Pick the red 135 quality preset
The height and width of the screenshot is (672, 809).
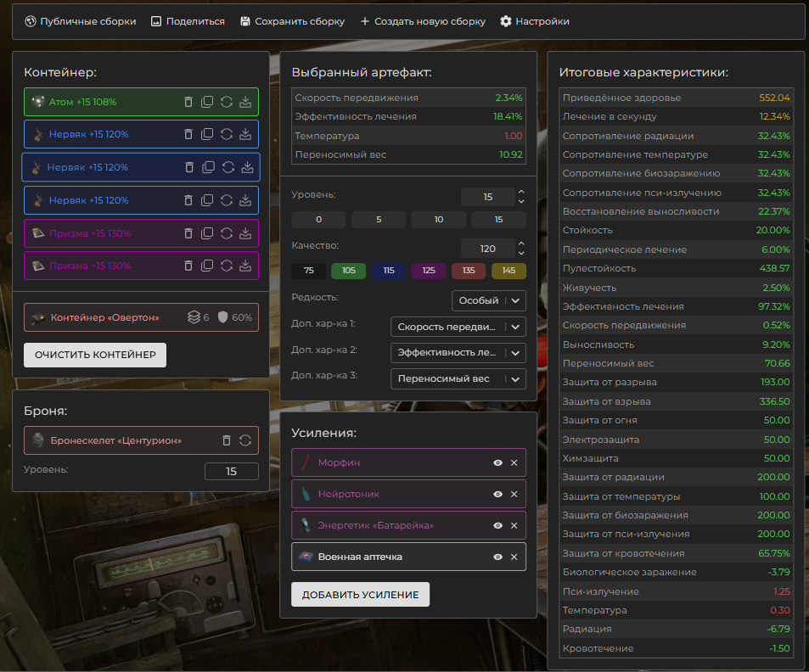point(469,271)
